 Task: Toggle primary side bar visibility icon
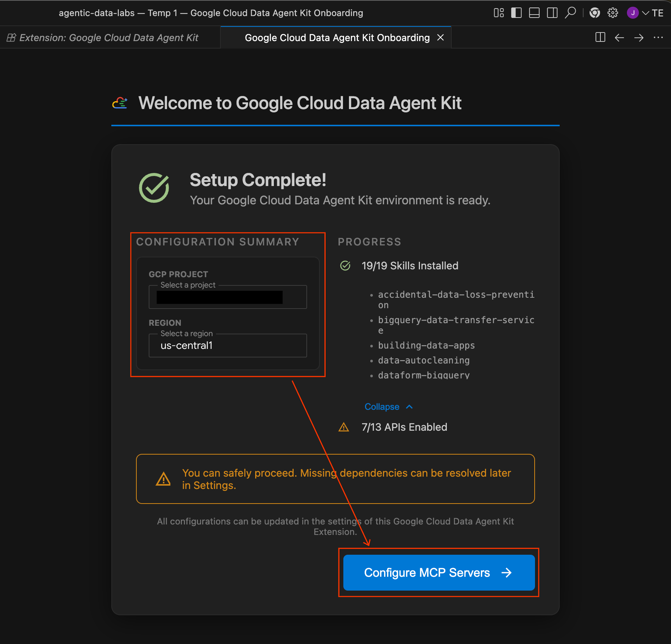point(516,13)
